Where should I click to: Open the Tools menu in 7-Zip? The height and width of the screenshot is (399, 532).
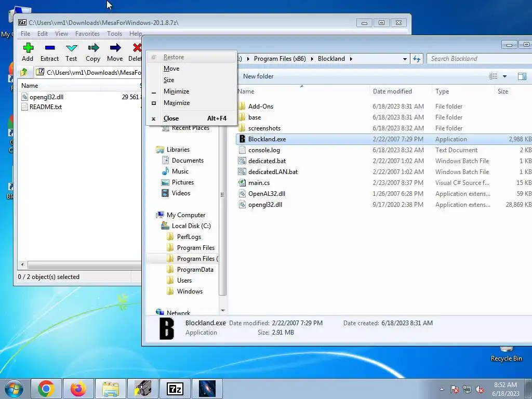(x=114, y=34)
